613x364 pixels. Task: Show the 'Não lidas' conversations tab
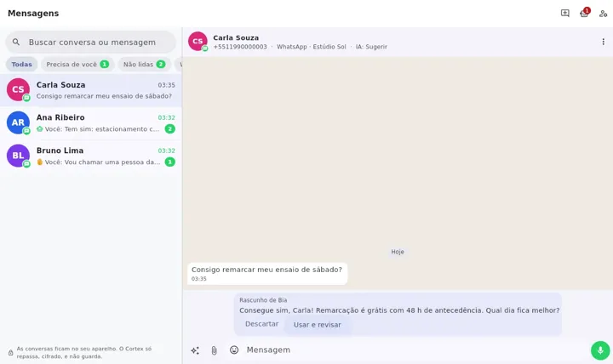[x=144, y=65]
